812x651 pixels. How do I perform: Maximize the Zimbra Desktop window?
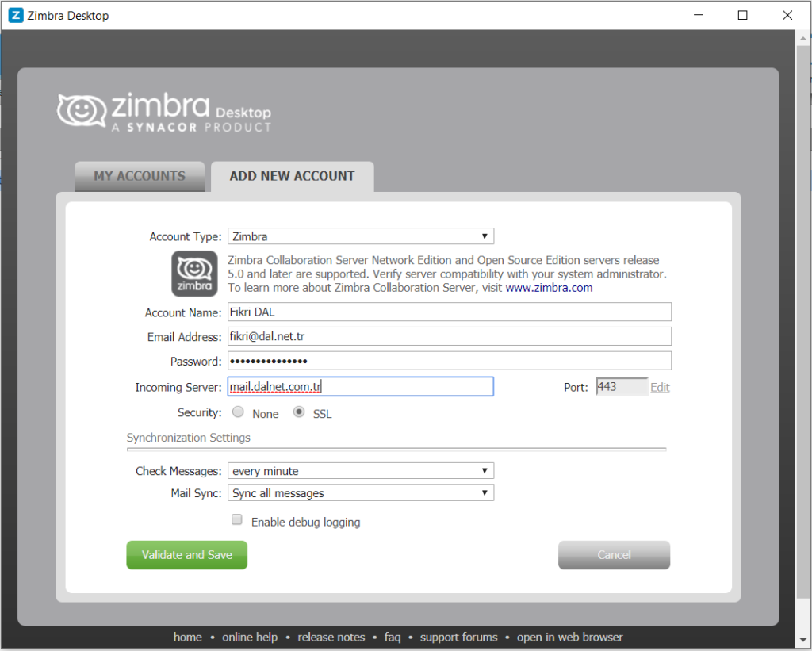(x=742, y=15)
